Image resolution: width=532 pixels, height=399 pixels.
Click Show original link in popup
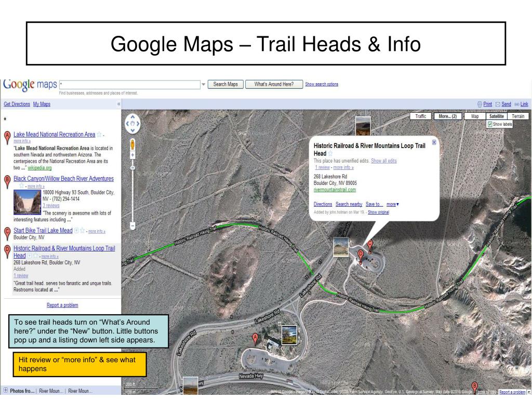click(x=378, y=212)
